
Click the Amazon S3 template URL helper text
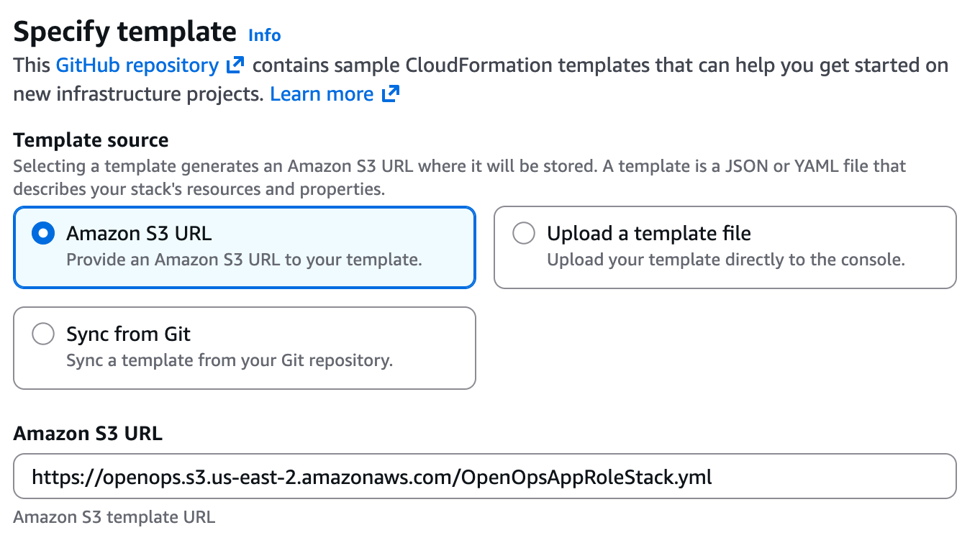(x=114, y=517)
